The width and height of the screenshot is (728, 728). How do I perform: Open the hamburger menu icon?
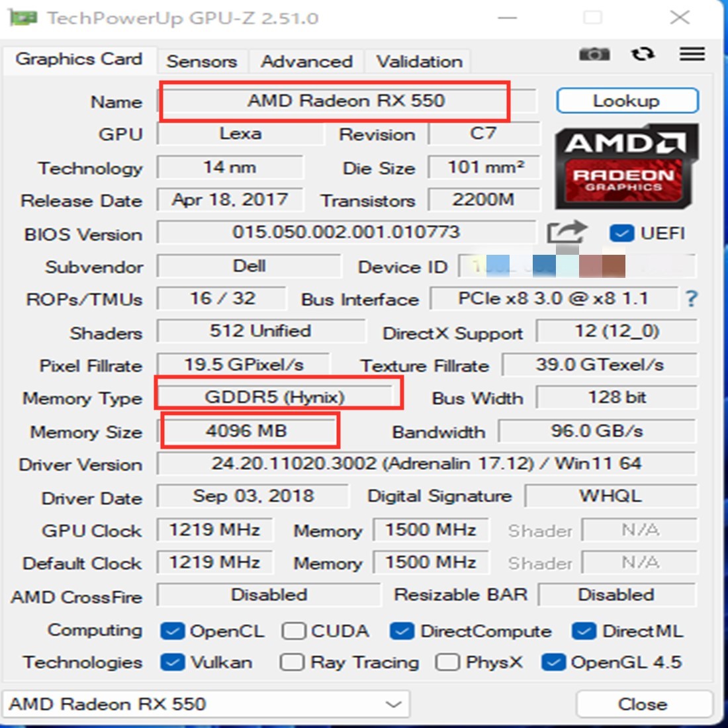pos(692,54)
